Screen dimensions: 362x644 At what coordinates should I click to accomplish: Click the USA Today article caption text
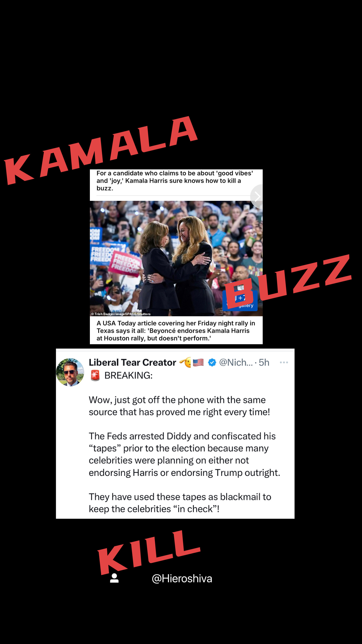pos(176,331)
